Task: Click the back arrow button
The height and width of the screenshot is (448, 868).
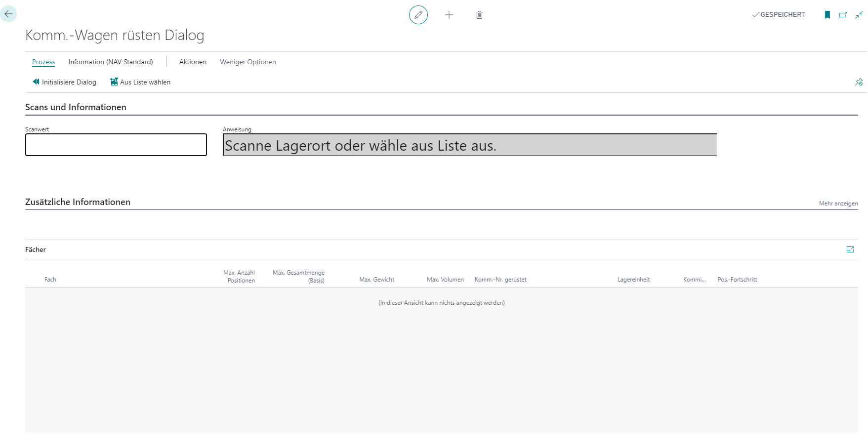Action: click(8, 14)
